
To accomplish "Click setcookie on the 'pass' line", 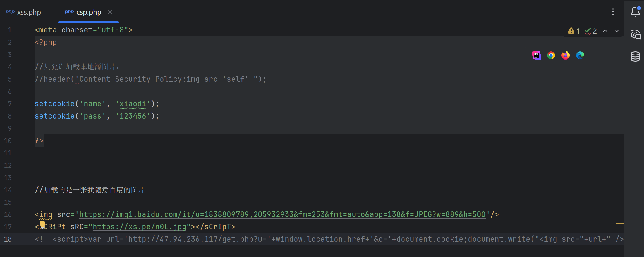I will click(55, 116).
